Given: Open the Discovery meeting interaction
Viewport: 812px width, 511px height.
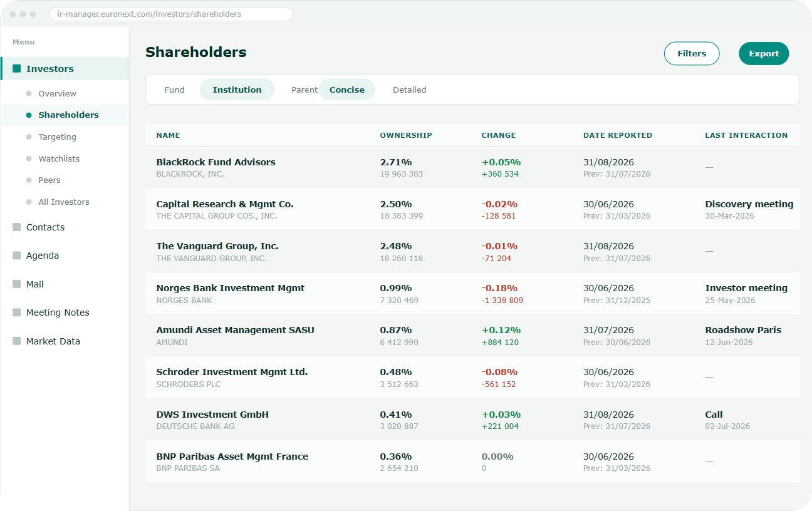Looking at the screenshot, I should click(x=749, y=204).
